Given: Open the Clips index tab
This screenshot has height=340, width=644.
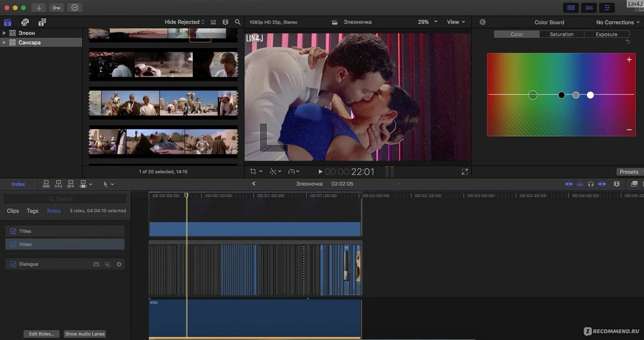Looking at the screenshot, I should tap(13, 211).
